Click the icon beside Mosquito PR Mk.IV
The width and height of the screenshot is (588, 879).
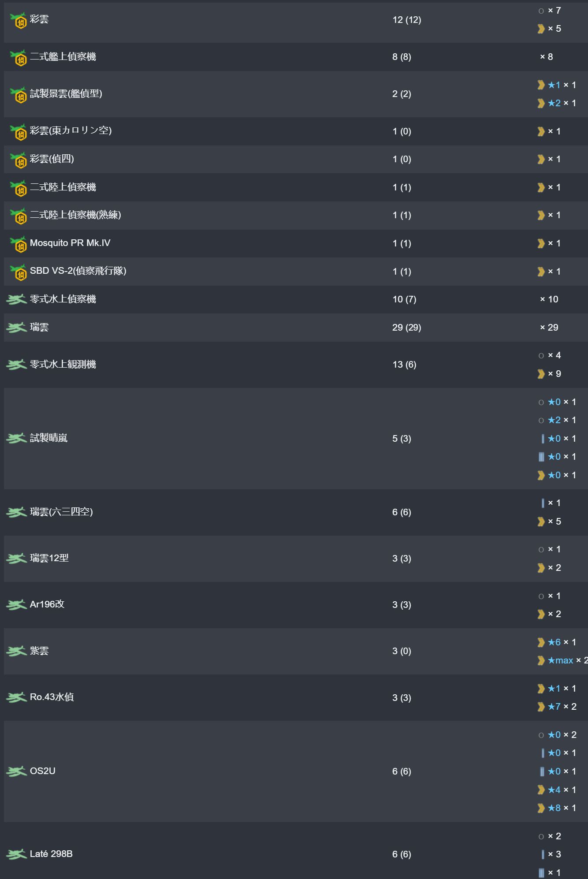tap(18, 244)
